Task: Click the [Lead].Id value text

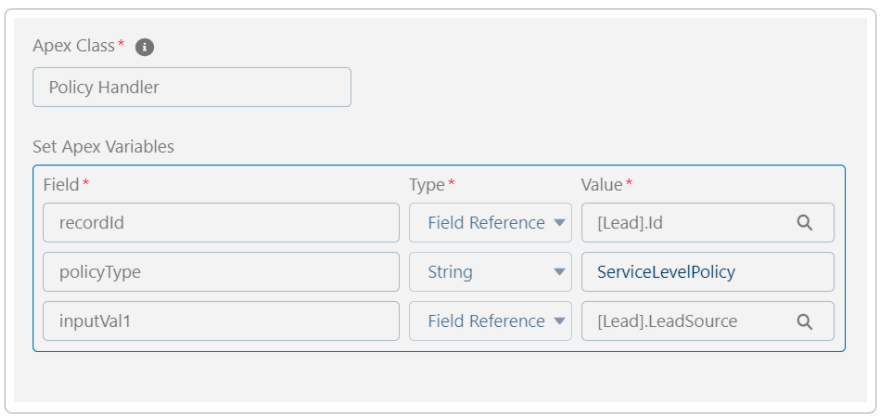Action: coord(630,223)
